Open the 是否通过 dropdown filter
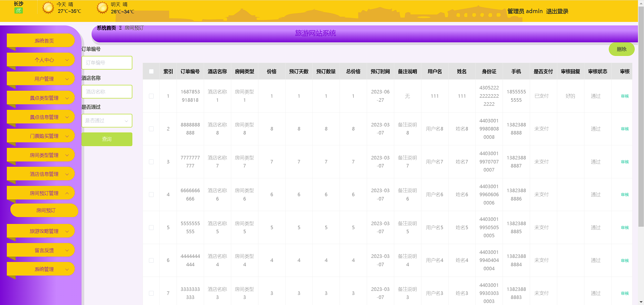The image size is (644, 305). pos(107,121)
